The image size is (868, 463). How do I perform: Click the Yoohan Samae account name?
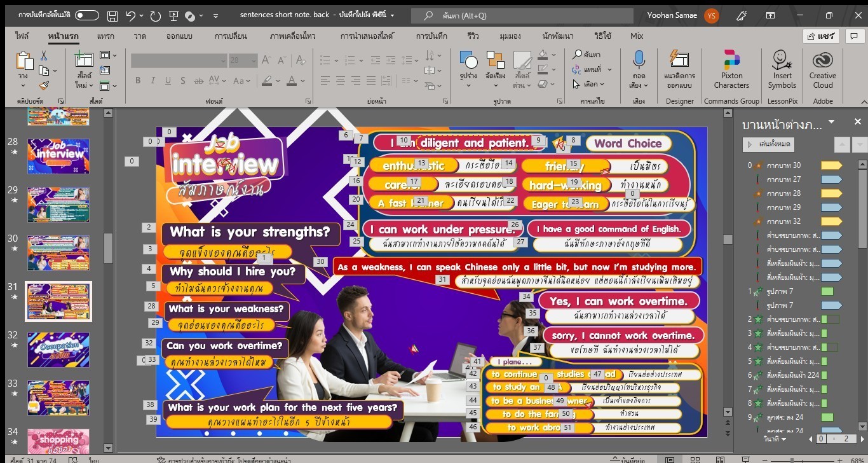(x=672, y=15)
